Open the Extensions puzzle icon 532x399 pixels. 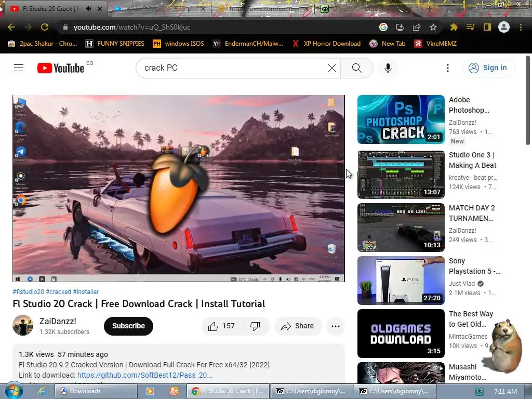click(x=454, y=27)
